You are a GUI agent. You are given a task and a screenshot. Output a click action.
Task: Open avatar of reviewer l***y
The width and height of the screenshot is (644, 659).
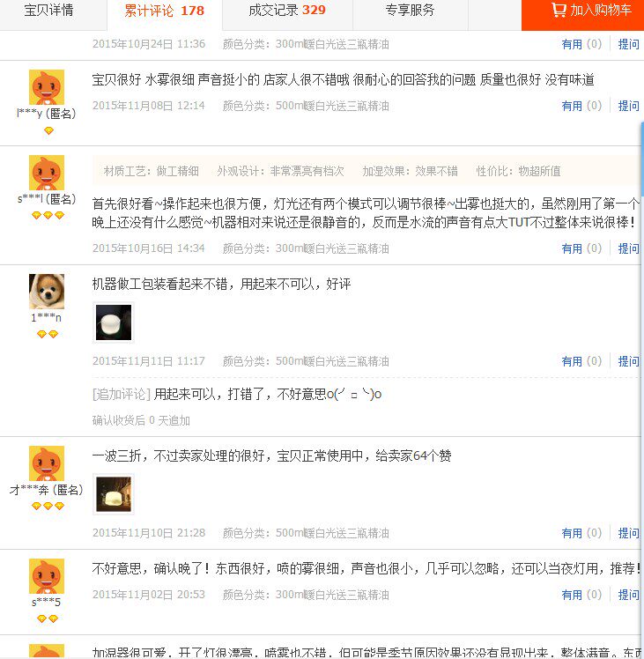coord(47,87)
